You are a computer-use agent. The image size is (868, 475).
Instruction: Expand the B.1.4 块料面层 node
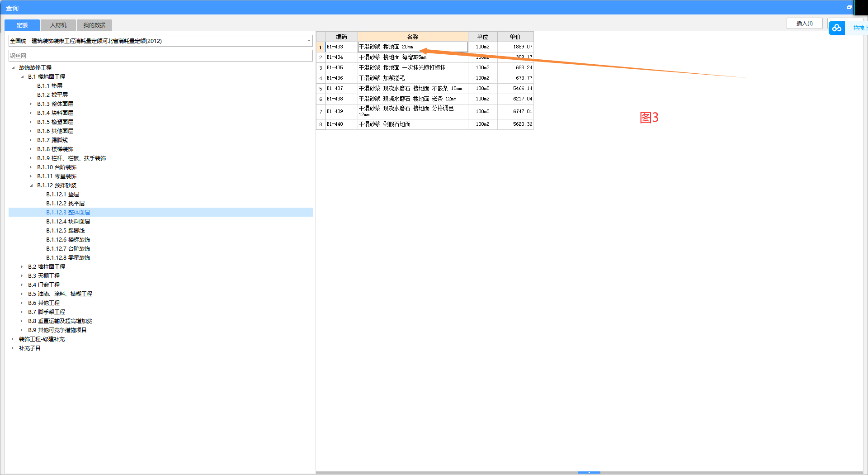click(31, 113)
